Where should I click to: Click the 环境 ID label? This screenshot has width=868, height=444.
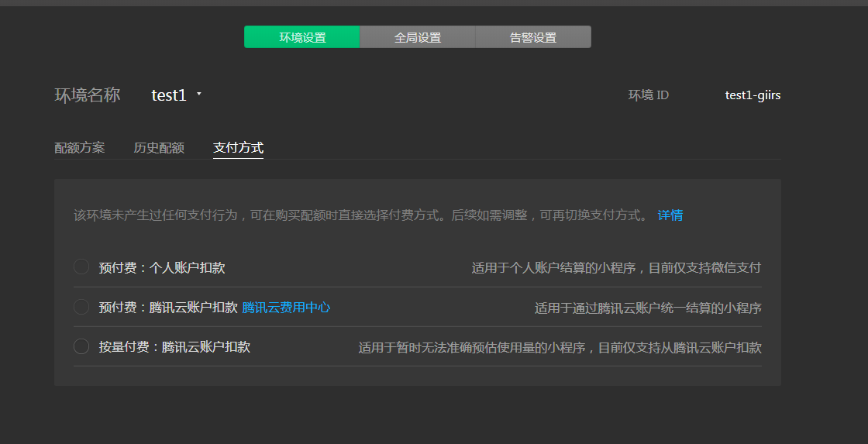(x=648, y=95)
